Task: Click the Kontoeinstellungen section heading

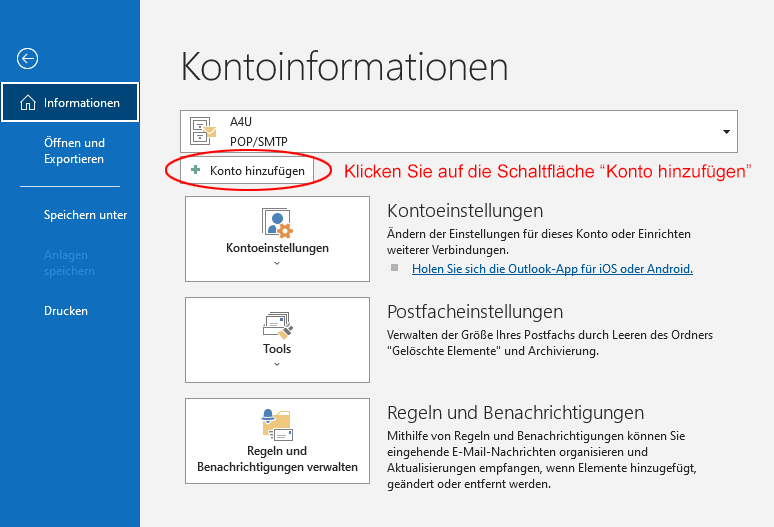Action: coord(465,211)
